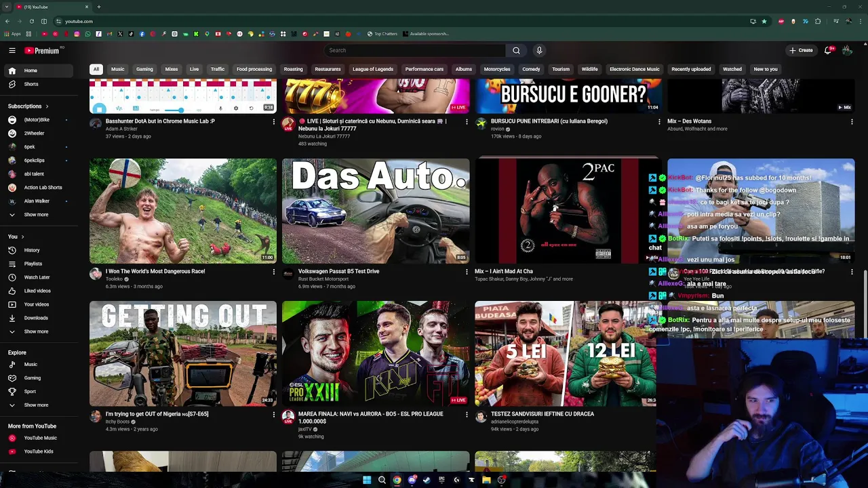Screen dimensions: 868x488
Task: Open YouTube Kids link in sidebar
Action: [x=39, y=451]
